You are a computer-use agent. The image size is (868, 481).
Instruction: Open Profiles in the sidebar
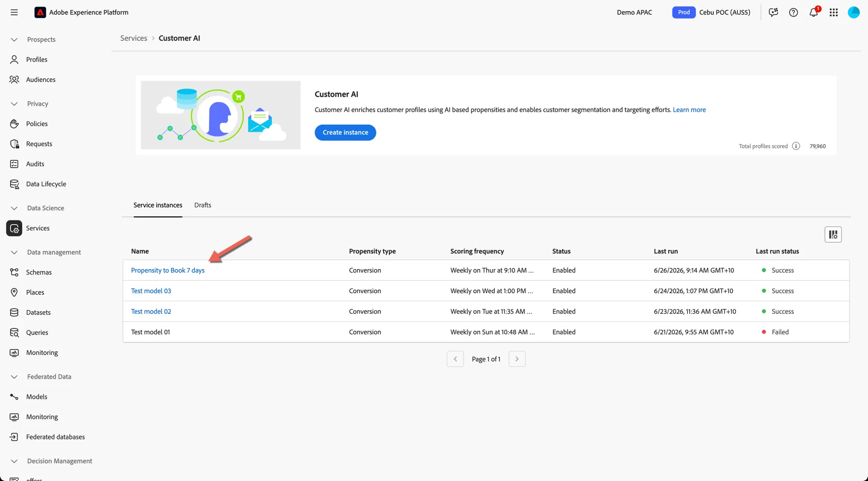(x=37, y=59)
